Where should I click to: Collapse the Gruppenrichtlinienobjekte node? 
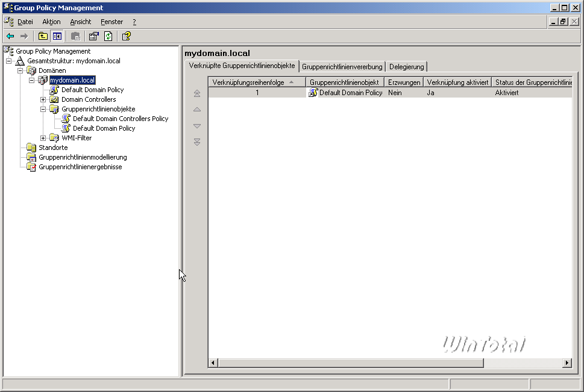click(43, 109)
